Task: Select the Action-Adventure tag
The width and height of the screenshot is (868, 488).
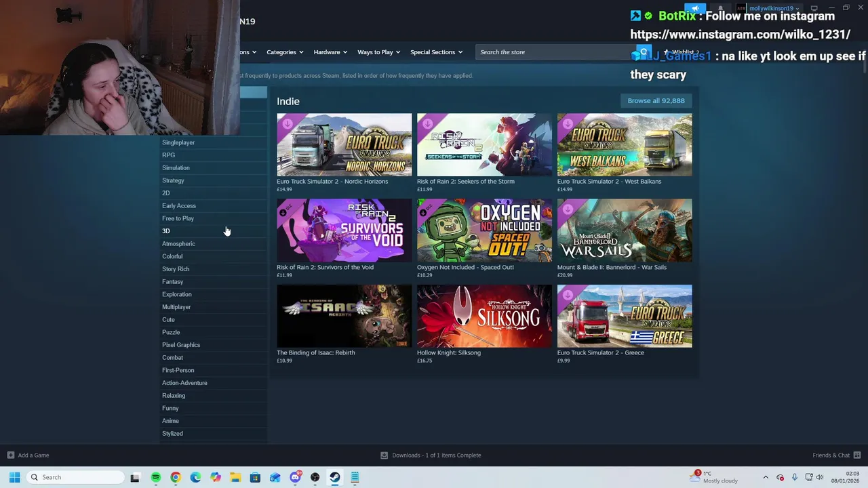Action: click(x=213, y=383)
